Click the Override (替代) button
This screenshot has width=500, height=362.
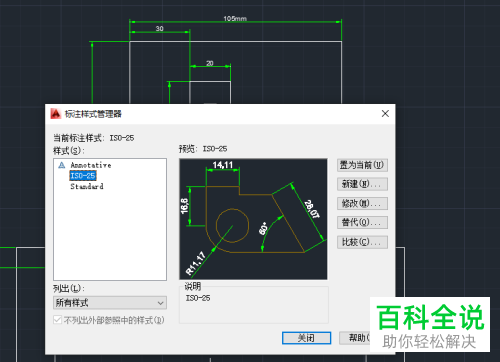click(362, 222)
